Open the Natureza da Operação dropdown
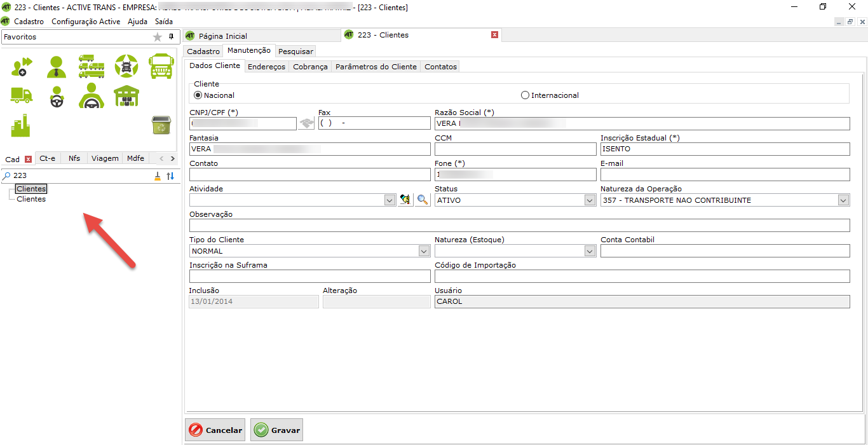The image size is (868, 445). [843, 200]
